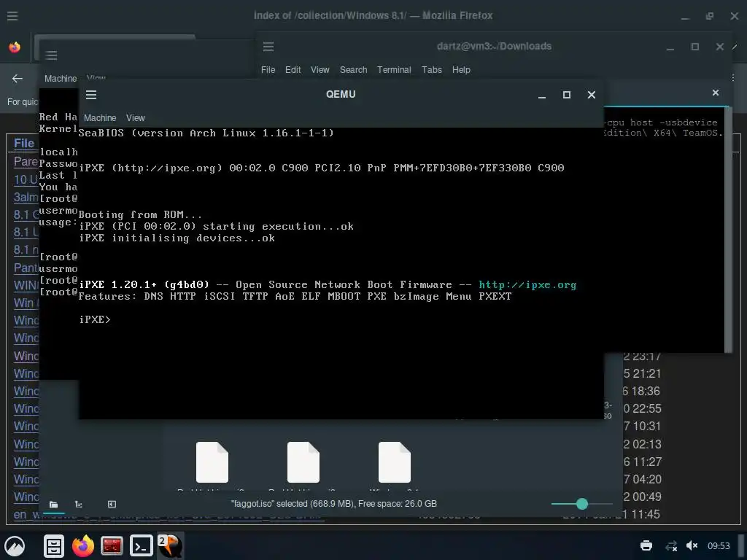Toggle sidebar icon in file manager status bar
The height and width of the screenshot is (560, 747).
click(112, 505)
